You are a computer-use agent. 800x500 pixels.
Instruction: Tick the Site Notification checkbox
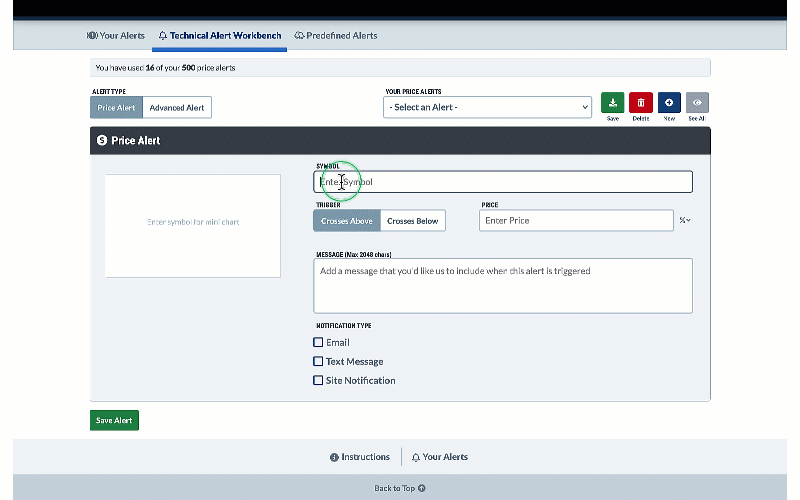pos(318,380)
